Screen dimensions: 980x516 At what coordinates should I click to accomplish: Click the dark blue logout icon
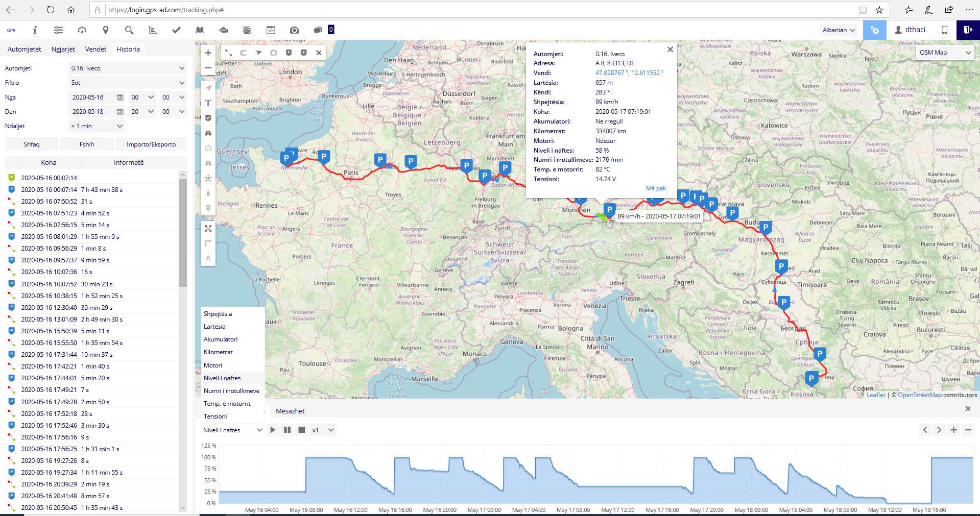(968, 30)
